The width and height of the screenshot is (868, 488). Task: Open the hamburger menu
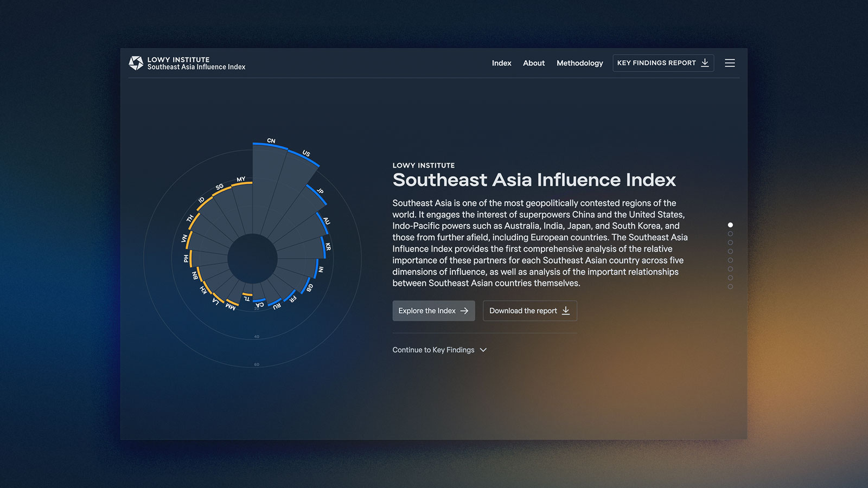coord(730,63)
